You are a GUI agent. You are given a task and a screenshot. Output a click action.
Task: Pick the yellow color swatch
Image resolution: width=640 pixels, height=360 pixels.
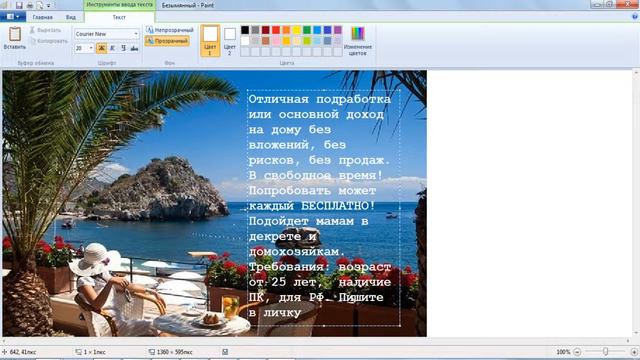point(296,30)
